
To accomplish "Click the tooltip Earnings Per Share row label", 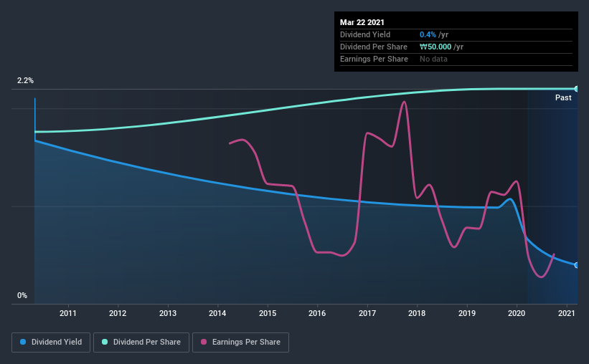I will (x=374, y=59).
